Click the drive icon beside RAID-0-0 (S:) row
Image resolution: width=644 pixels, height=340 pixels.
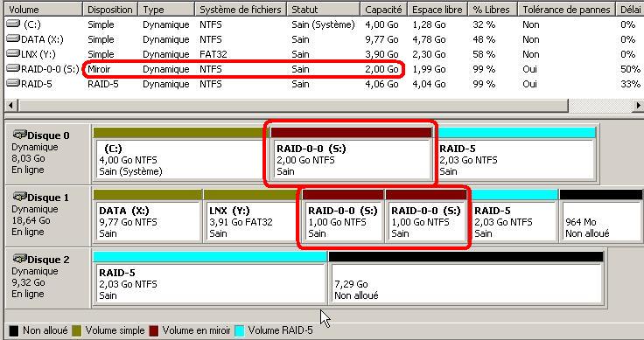(x=13, y=69)
